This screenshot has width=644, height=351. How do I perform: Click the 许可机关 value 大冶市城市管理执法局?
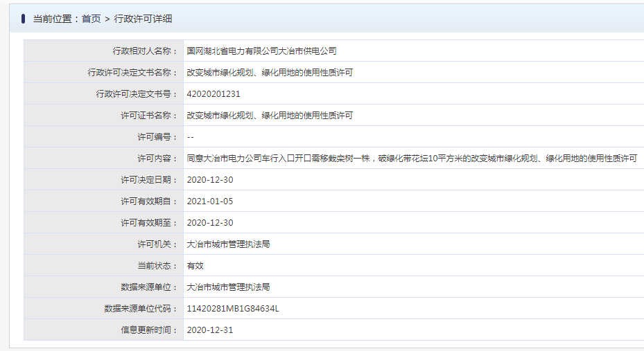tap(228, 244)
